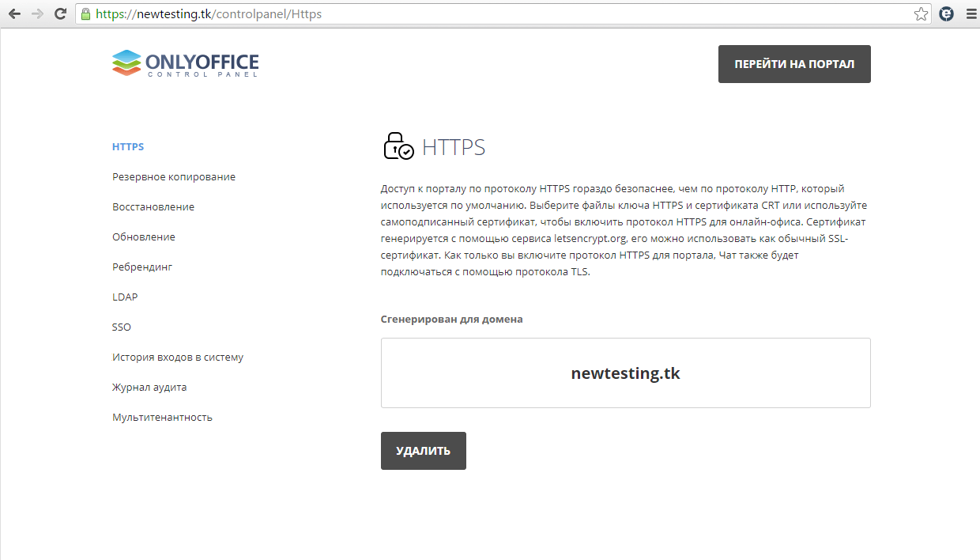Select HTTPS in the sidebar
This screenshot has height=560, width=980.
tap(128, 147)
